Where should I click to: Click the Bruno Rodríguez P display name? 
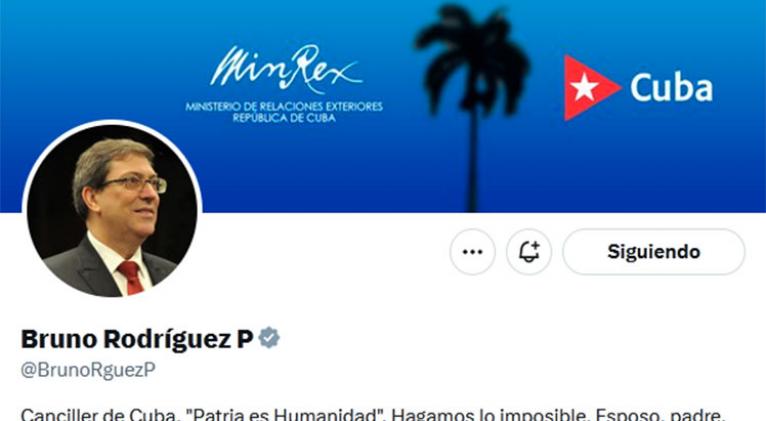[x=137, y=339]
